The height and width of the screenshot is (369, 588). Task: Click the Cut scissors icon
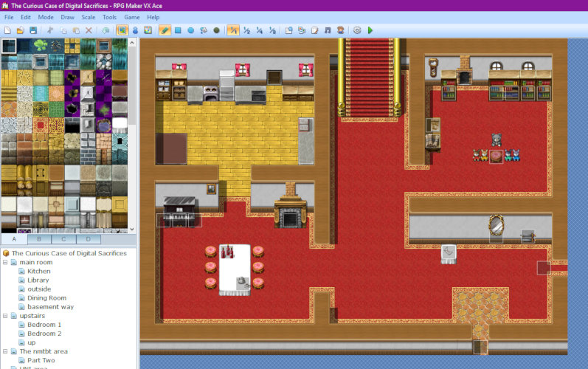click(x=50, y=30)
